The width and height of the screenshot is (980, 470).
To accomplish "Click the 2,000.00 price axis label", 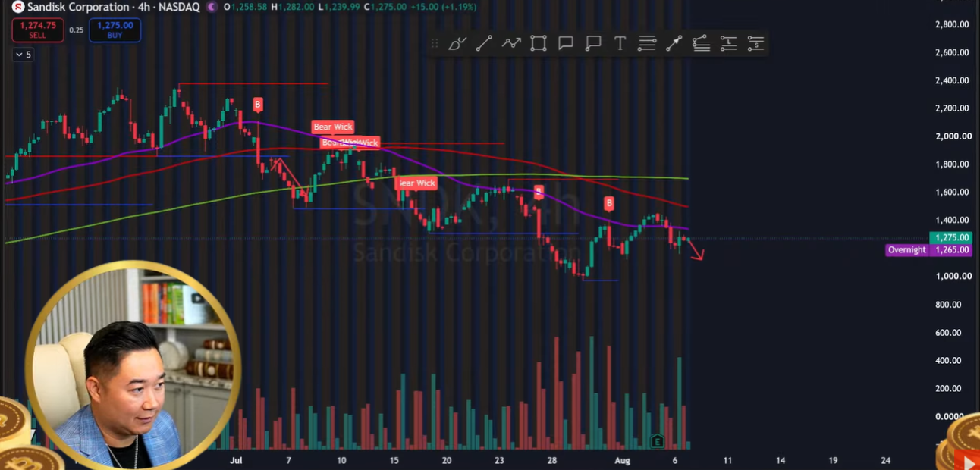I will click(x=952, y=136).
